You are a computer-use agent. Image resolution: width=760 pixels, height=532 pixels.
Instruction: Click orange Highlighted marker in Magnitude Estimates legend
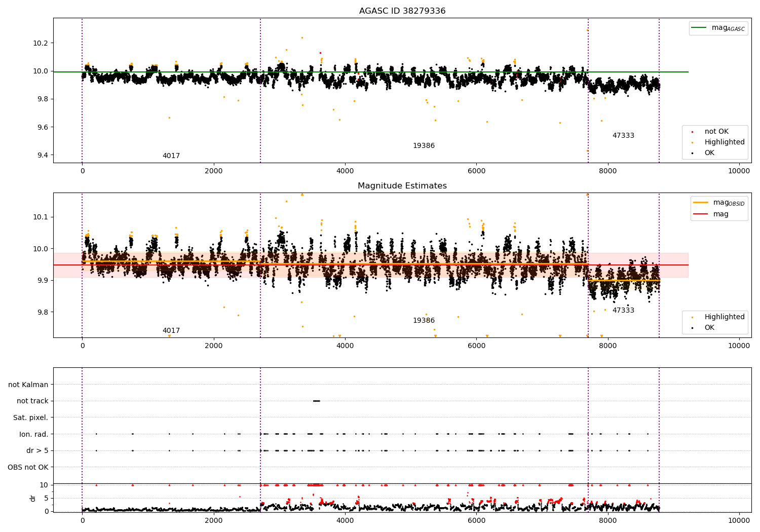693,317
